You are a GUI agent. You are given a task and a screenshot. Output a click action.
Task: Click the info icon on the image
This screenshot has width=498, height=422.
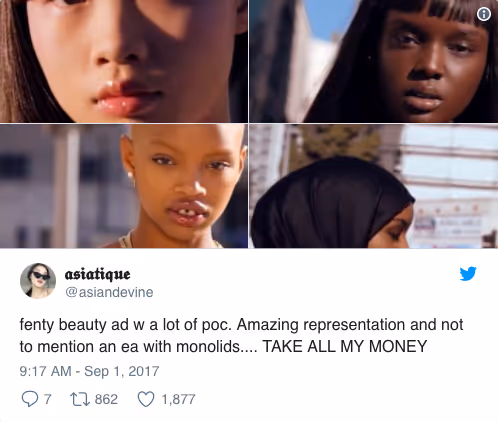[x=484, y=14]
